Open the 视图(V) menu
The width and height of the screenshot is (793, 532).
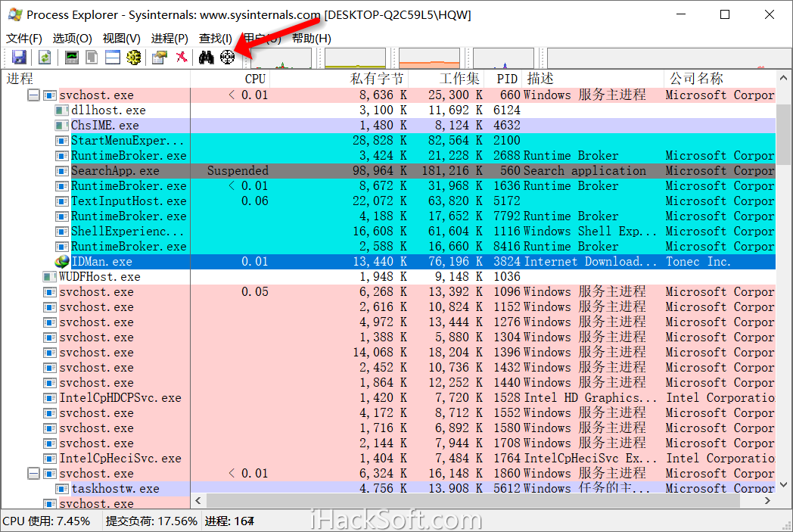pyautogui.click(x=121, y=39)
